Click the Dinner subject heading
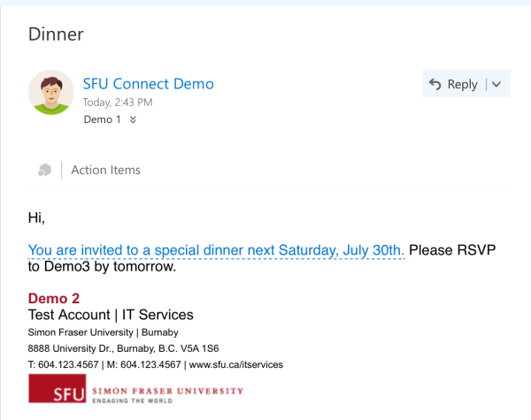 (x=56, y=34)
